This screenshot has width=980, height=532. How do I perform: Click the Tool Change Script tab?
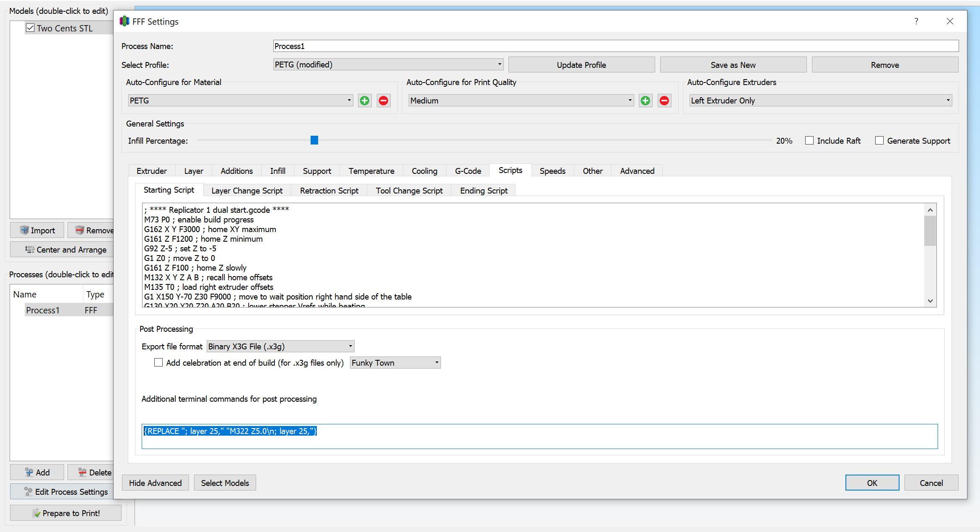click(408, 191)
